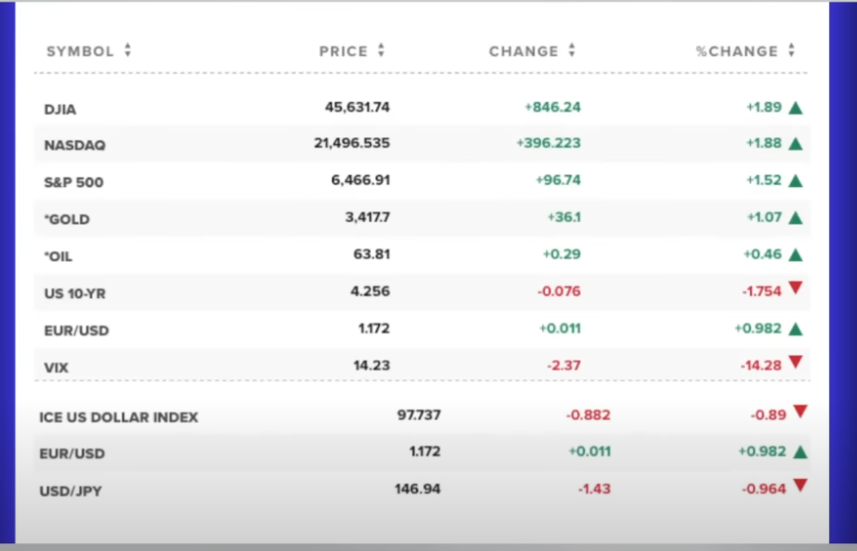Sort table by SYMBOL column header
Screen dimensions: 857x551
point(80,51)
